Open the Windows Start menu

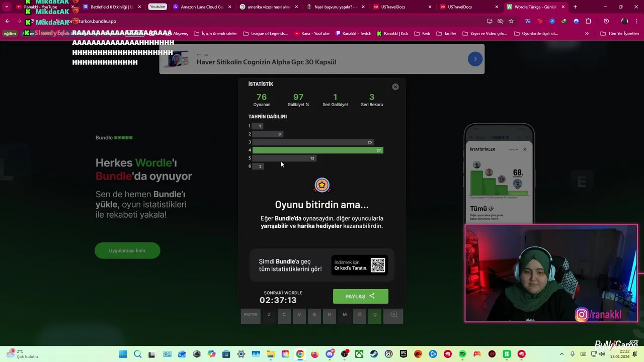[x=123, y=354]
